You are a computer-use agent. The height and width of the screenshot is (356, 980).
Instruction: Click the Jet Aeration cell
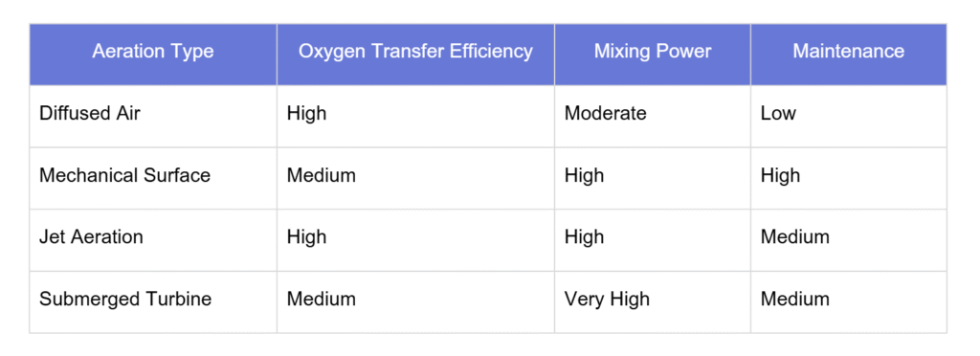(x=153, y=240)
